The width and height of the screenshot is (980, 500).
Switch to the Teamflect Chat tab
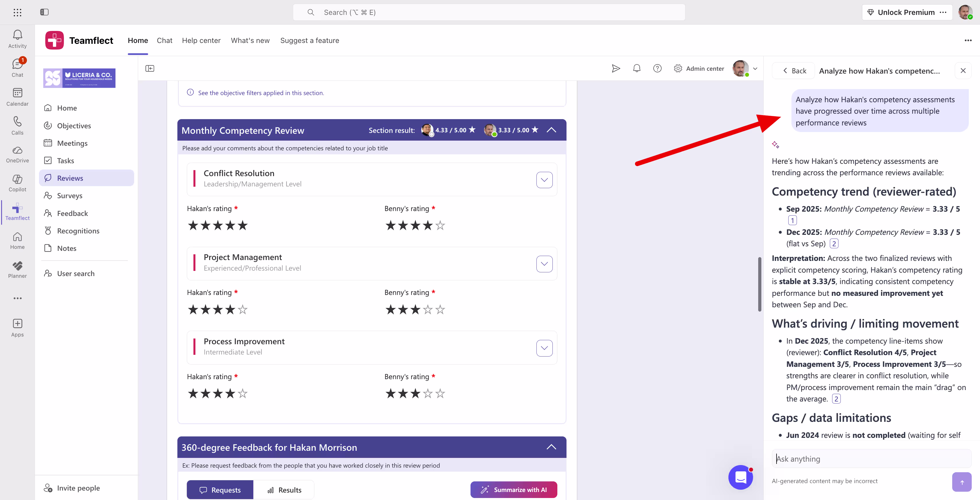(164, 40)
